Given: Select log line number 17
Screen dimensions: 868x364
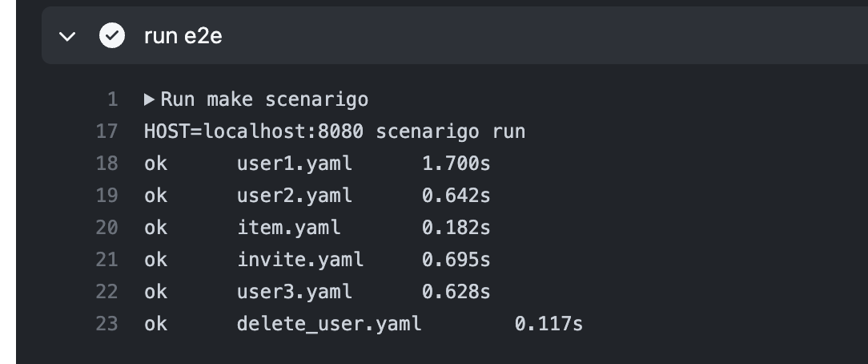Looking at the screenshot, I should (106, 131).
